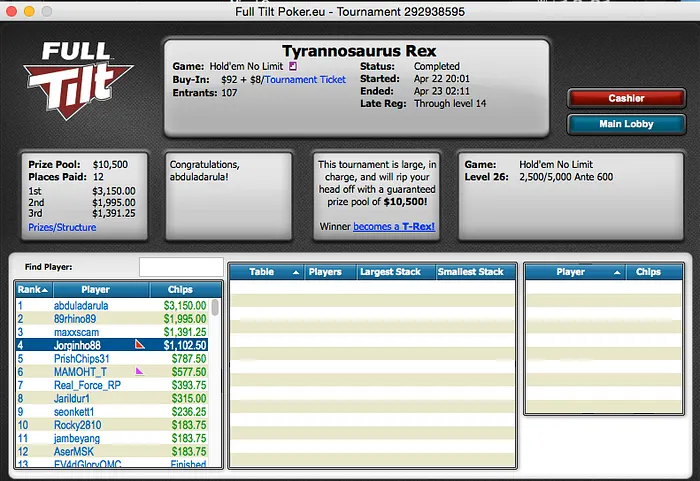Open the Prizes/Structure link
The height and width of the screenshot is (481, 700).
(x=62, y=228)
